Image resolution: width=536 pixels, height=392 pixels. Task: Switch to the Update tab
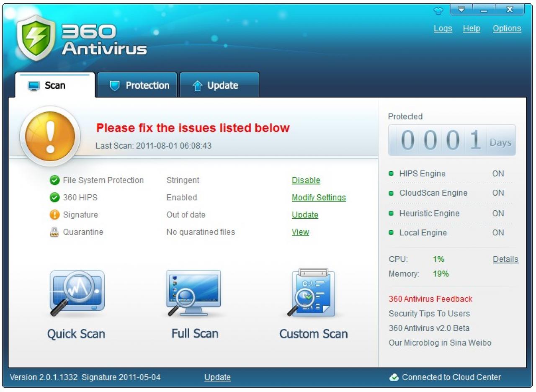click(x=219, y=85)
